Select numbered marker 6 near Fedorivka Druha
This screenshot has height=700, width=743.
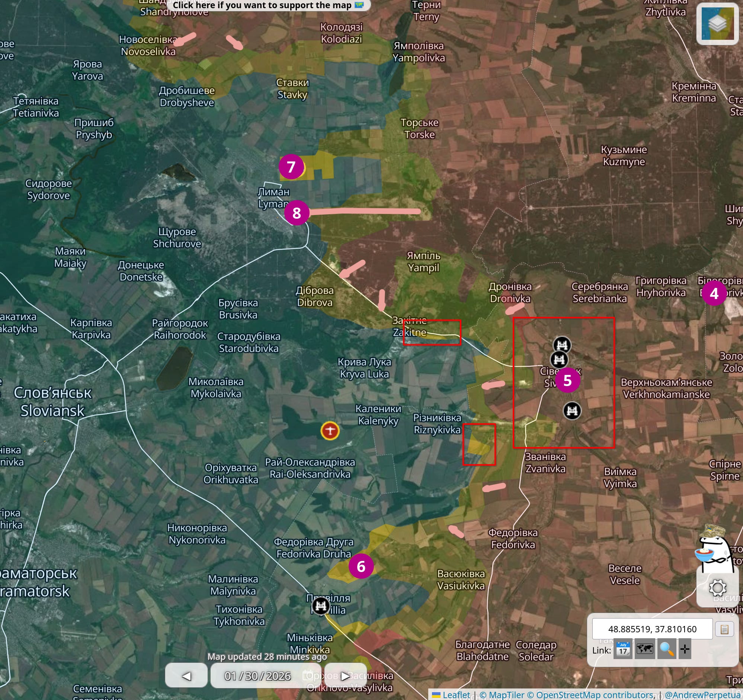[x=361, y=566]
